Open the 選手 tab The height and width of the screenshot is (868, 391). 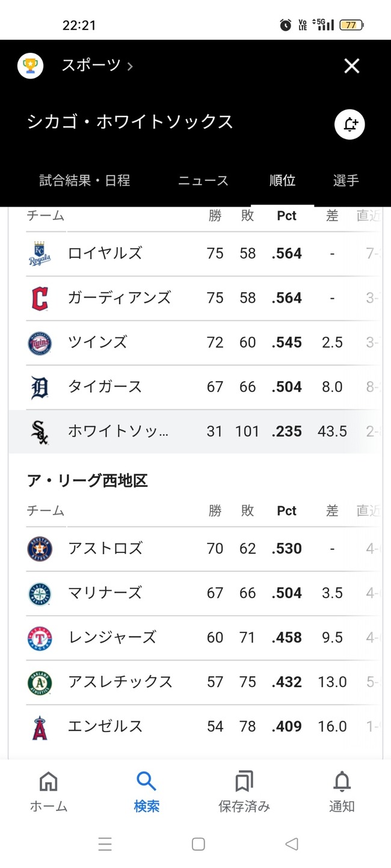click(x=346, y=180)
